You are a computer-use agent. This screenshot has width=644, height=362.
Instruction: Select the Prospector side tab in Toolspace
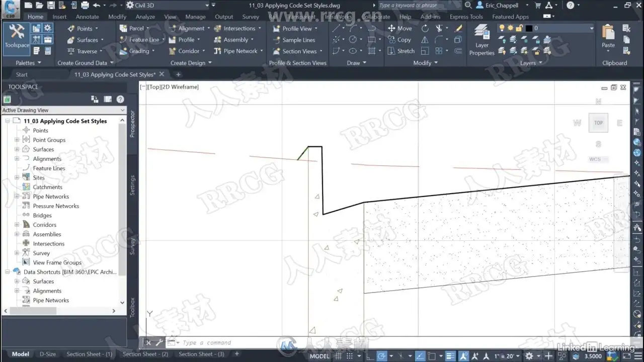click(x=133, y=124)
